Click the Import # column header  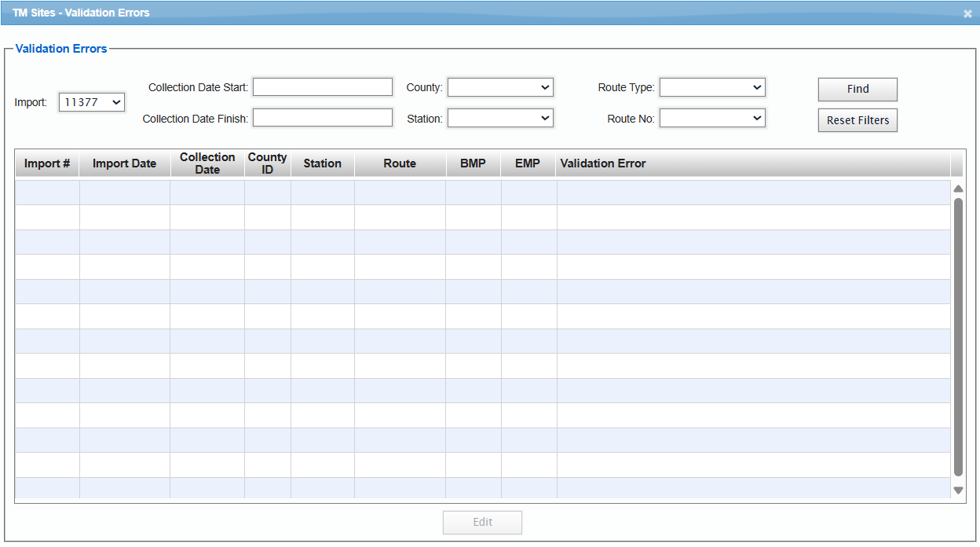tap(46, 163)
